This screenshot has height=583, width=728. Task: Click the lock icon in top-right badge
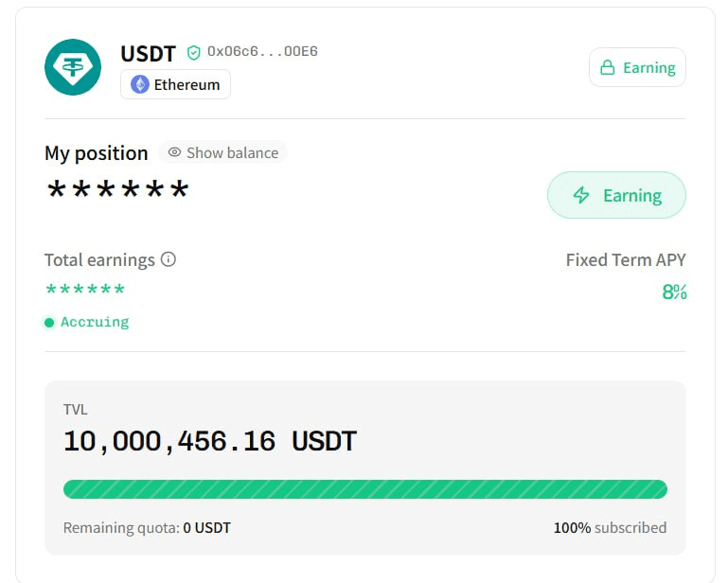pos(607,68)
